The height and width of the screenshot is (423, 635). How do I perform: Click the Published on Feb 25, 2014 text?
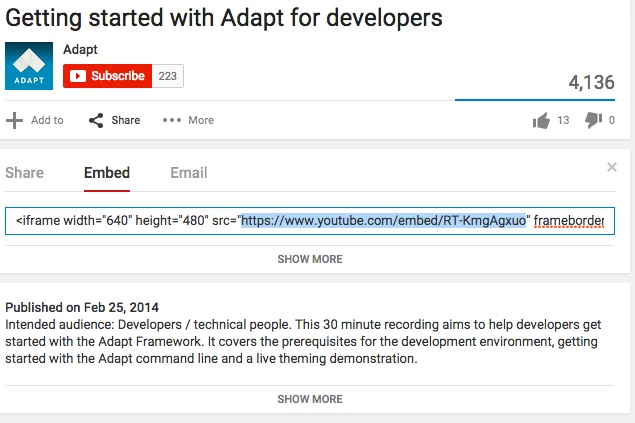click(82, 308)
